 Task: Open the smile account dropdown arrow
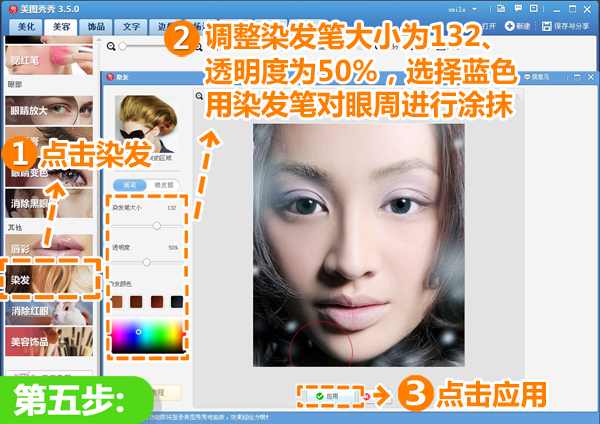click(x=474, y=9)
